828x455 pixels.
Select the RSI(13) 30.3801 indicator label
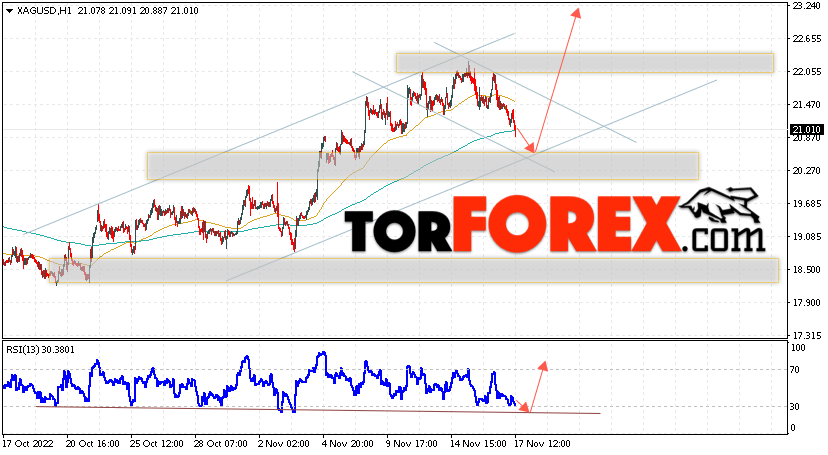coord(40,349)
